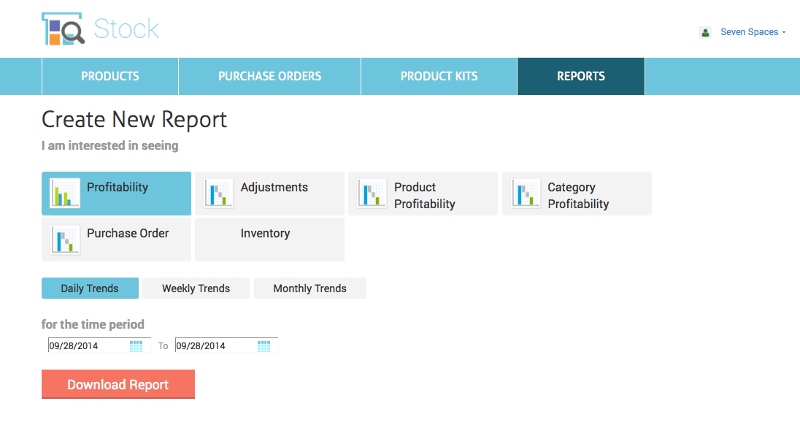
Task: Select the Inventory report type
Action: tap(270, 240)
